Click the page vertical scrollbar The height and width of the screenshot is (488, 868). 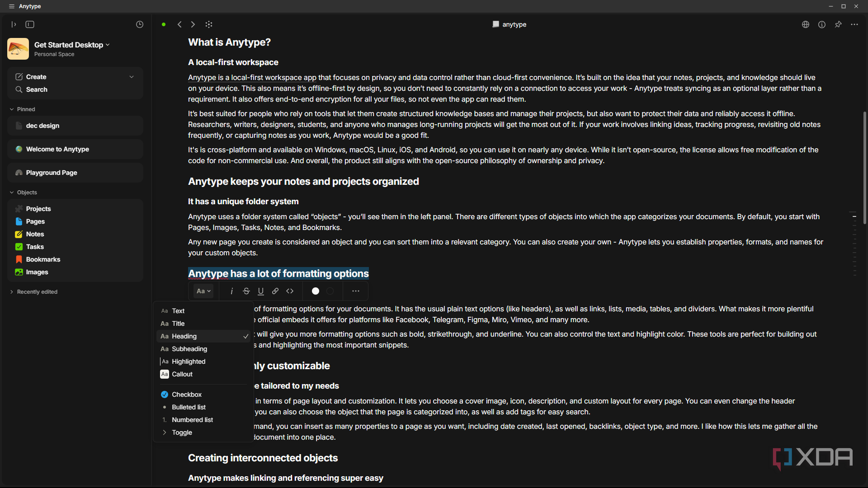[x=864, y=167]
